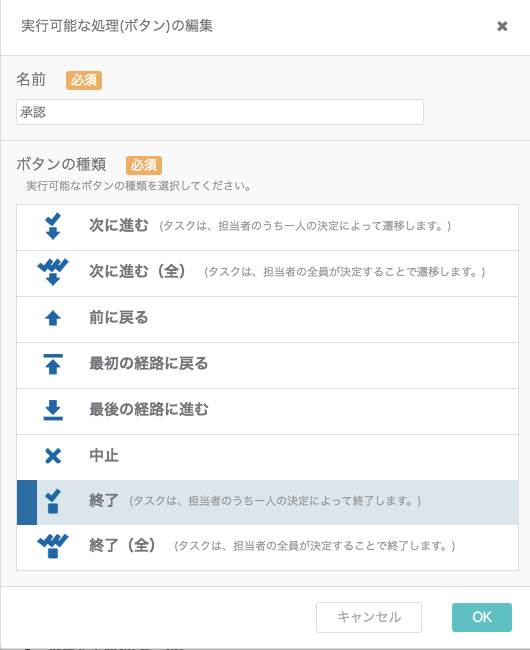The height and width of the screenshot is (650, 530).
Task: Click the 終了（全）multi-check square icon
Action: point(53,546)
